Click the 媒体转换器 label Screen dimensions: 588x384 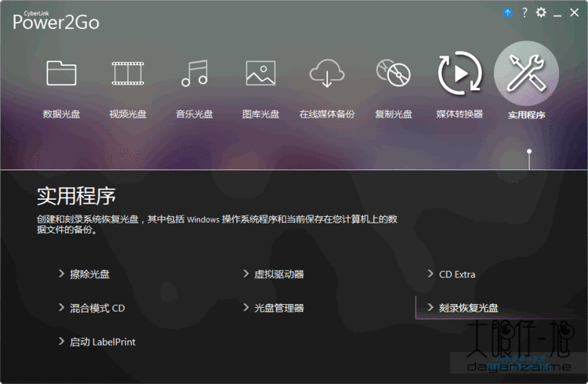tap(459, 114)
